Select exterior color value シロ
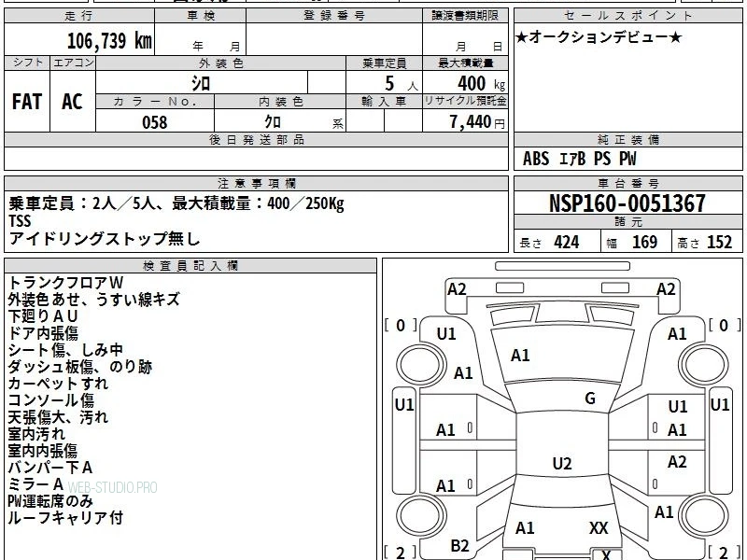This screenshot has height=560, width=747. pos(201,83)
